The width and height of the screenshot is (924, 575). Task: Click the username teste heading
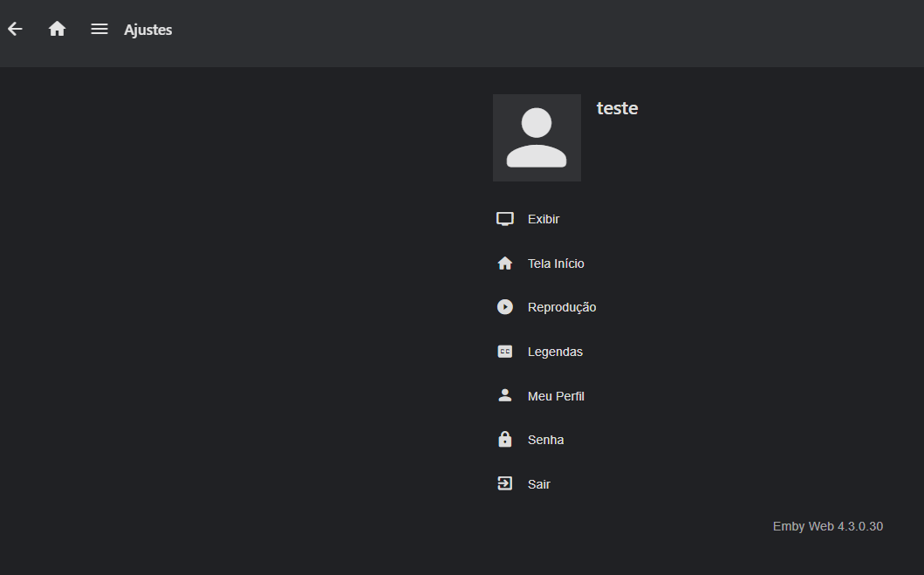tap(617, 108)
